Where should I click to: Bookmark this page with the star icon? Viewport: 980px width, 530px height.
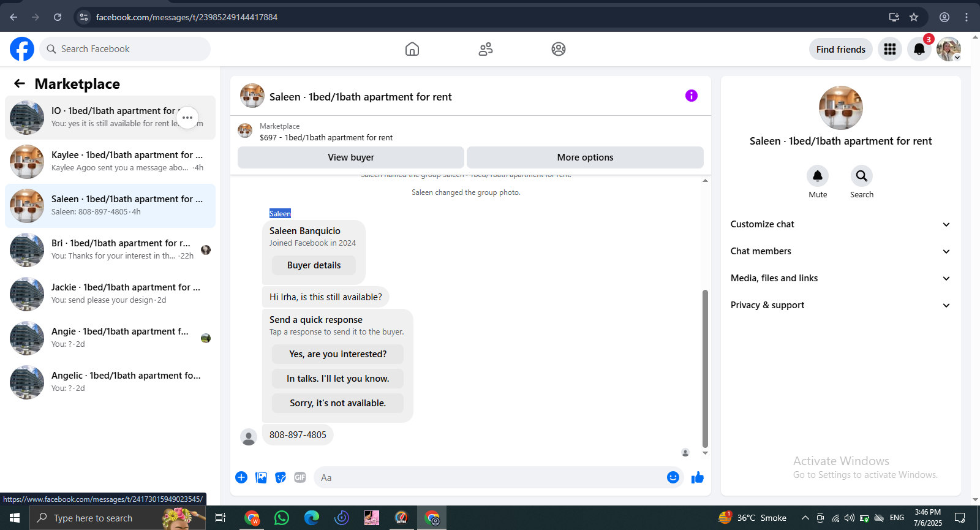pos(914,17)
